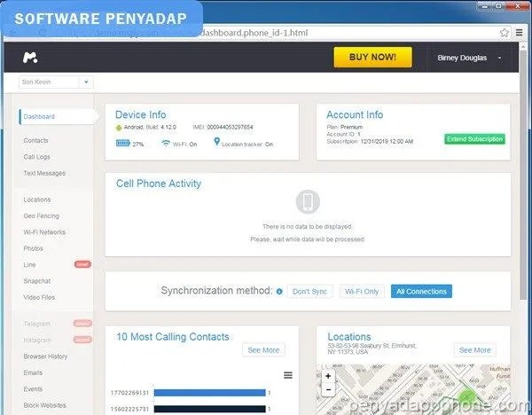Click the 10 Most Calling Contacts heading

coord(173,337)
